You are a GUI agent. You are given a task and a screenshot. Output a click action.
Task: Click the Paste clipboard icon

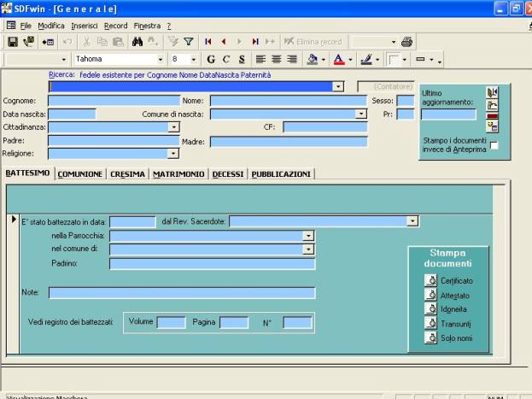(118, 42)
